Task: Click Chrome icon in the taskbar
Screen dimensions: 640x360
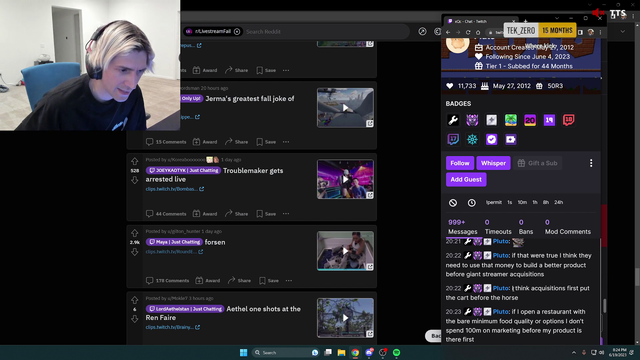Action: click(355, 352)
